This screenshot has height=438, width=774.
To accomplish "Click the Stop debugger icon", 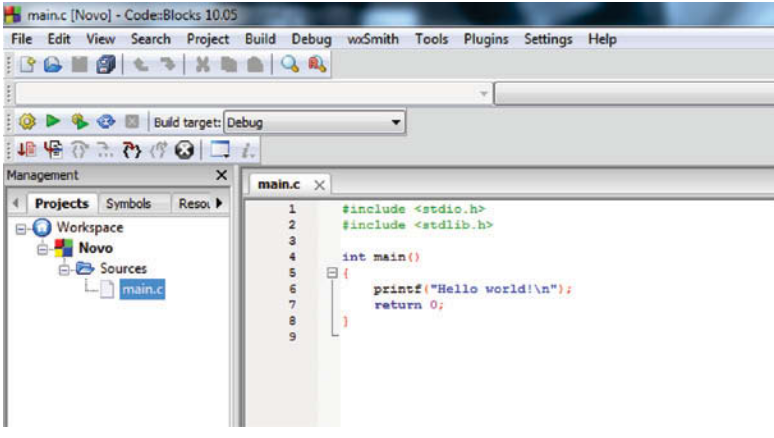I will coord(183,151).
